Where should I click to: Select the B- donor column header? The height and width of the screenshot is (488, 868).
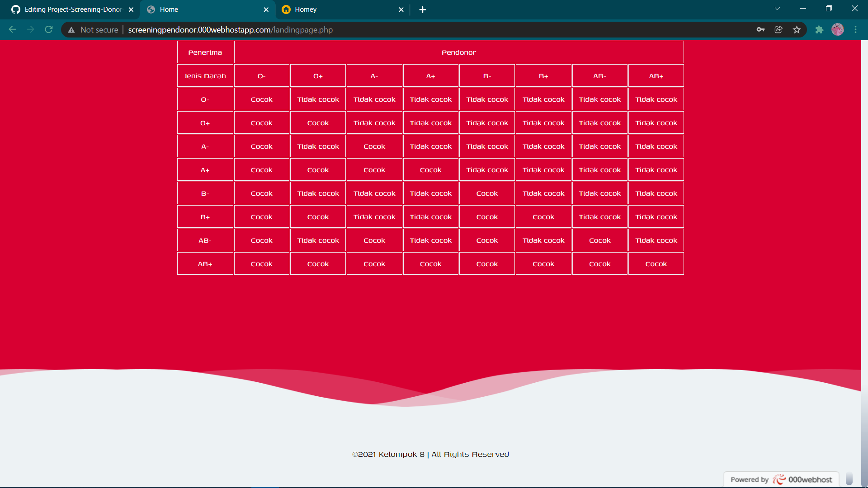pyautogui.click(x=487, y=76)
